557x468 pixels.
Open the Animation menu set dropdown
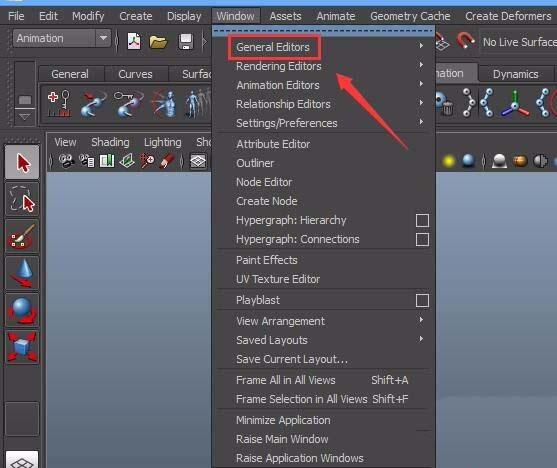pos(62,38)
